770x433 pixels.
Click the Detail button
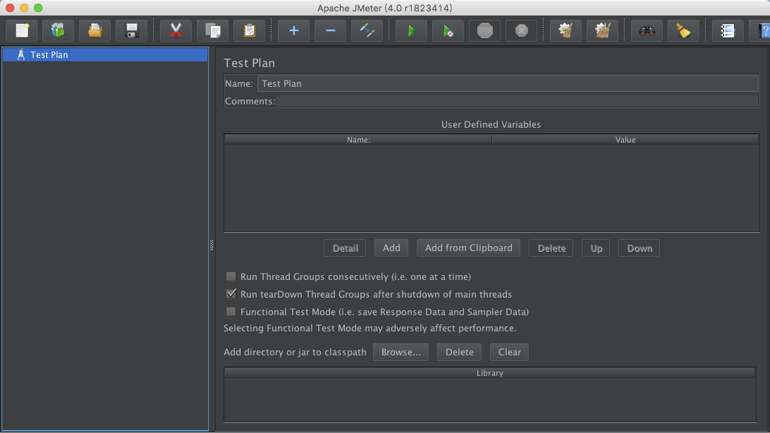click(x=345, y=248)
